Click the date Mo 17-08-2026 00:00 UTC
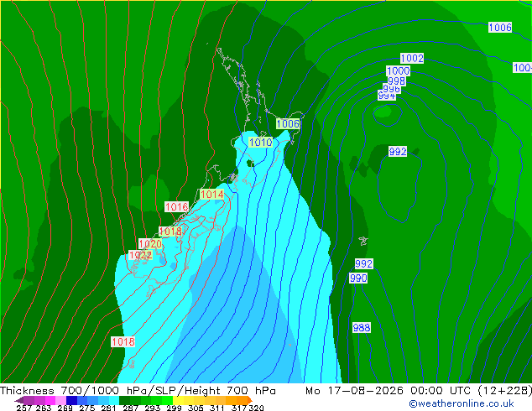The height and width of the screenshot is (411, 532). pos(389,391)
